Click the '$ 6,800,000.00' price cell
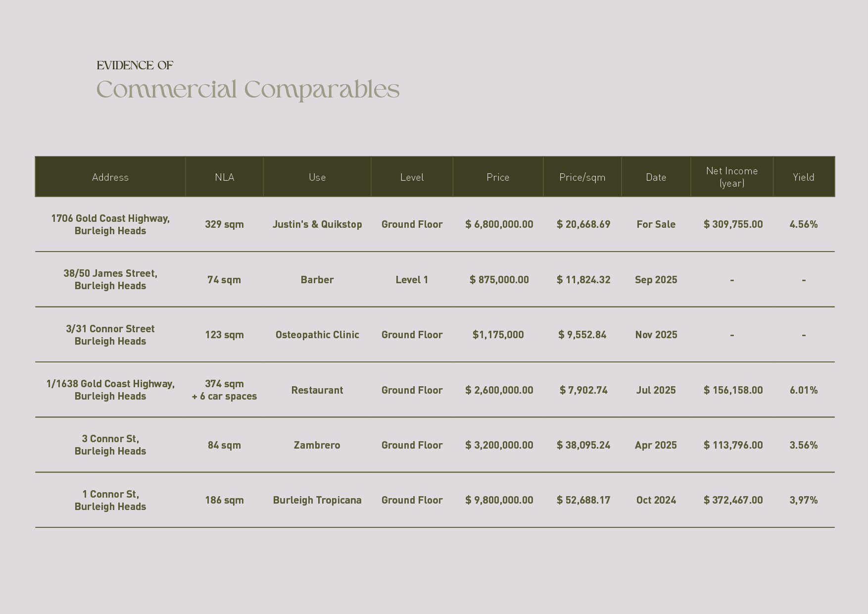Screen dimensions: 868x614 (499, 224)
